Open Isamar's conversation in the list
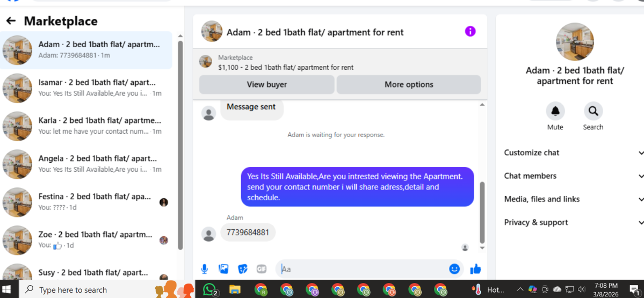Viewport: 644px width, 298px height. pos(86,88)
